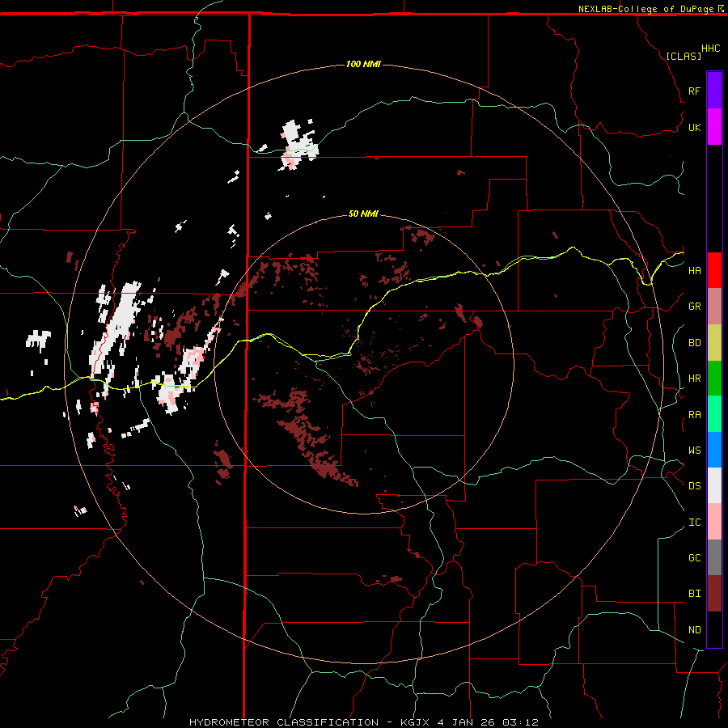Click the 'RF' legend label
Viewport: 728px width, 728px height.
(x=694, y=91)
